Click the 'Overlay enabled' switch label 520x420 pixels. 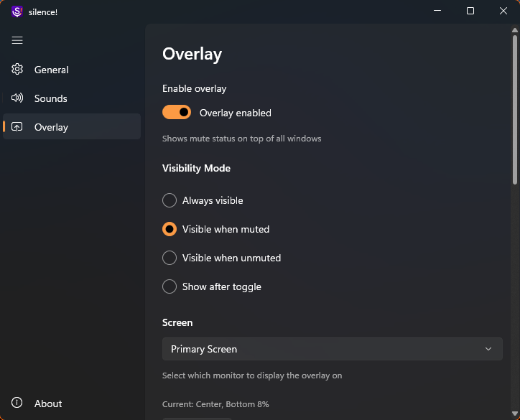236,113
